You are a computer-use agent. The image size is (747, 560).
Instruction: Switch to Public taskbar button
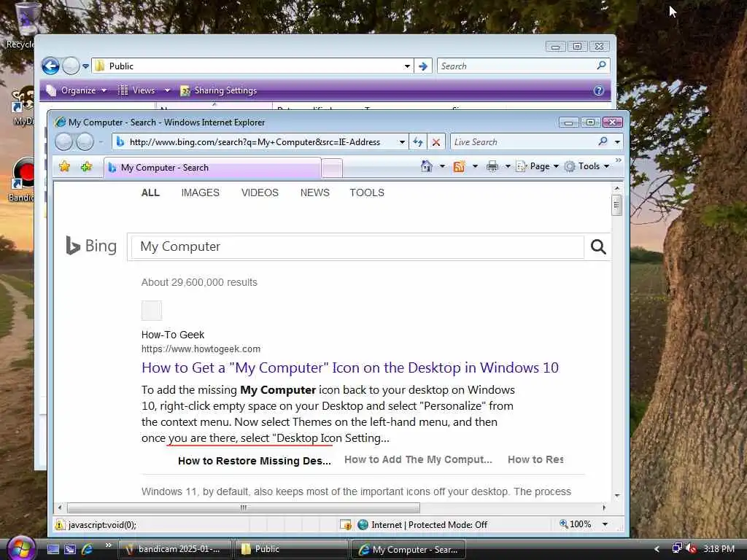(291, 549)
